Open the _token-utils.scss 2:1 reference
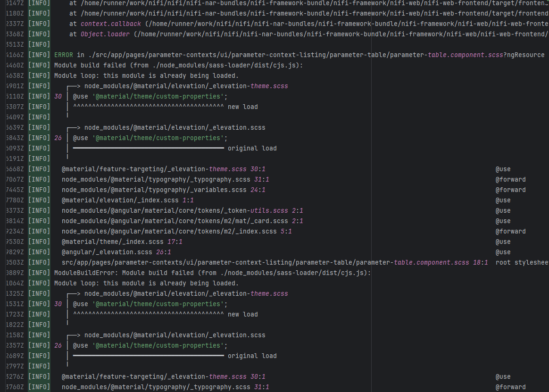The image size is (549, 392). [182, 210]
